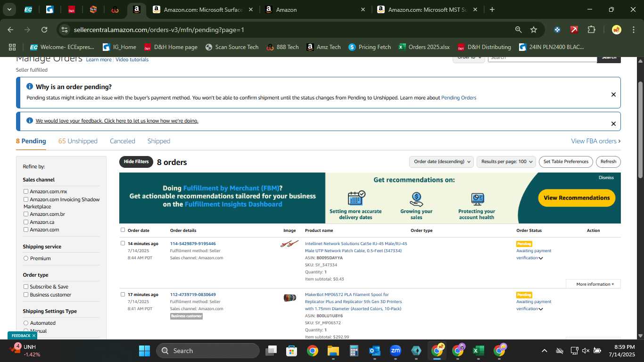Screen dimensions: 644x362
Task: Go back using the browser back arrow
Action: [10, 30]
